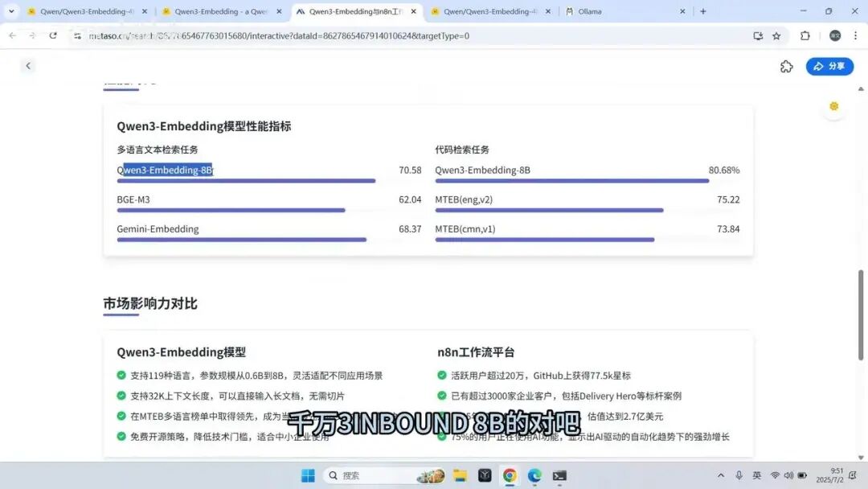Open the Chrome profile avatar
The height and width of the screenshot is (489, 868).
[835, 35]
